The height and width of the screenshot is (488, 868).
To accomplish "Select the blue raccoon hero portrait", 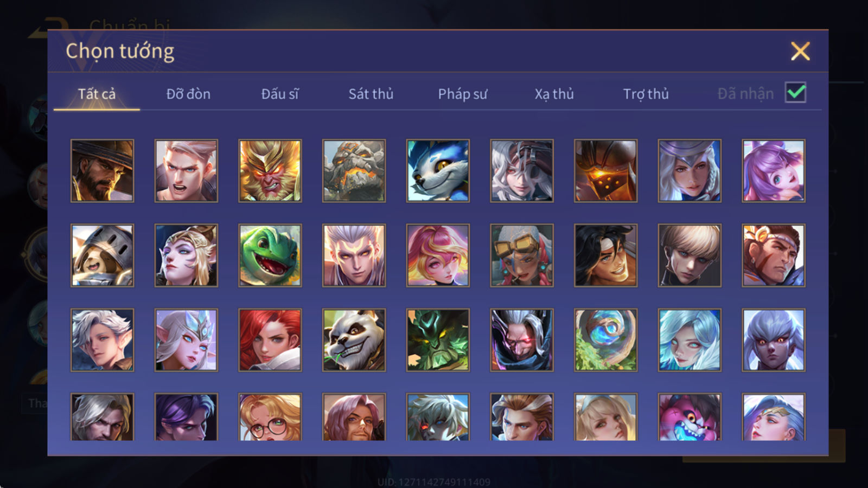I will click(438, 171).
